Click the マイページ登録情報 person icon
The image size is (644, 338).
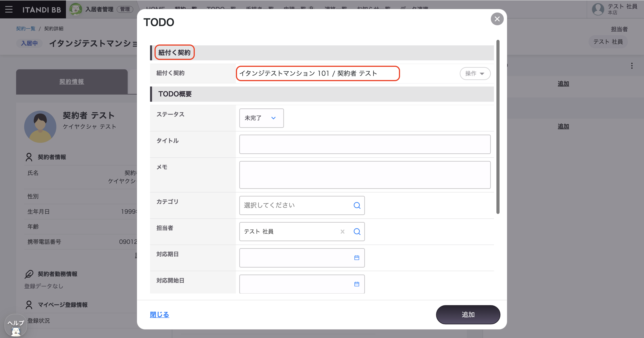click(x=29, y=305)
